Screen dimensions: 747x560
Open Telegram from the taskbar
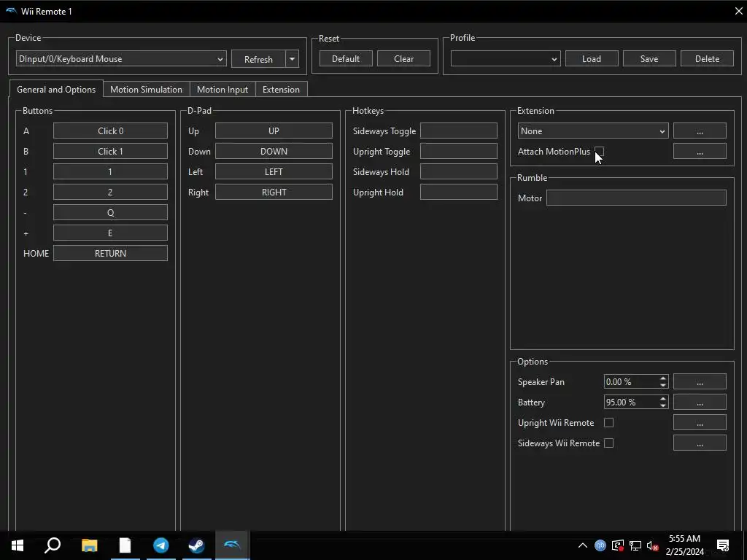[x=161, y=545]
